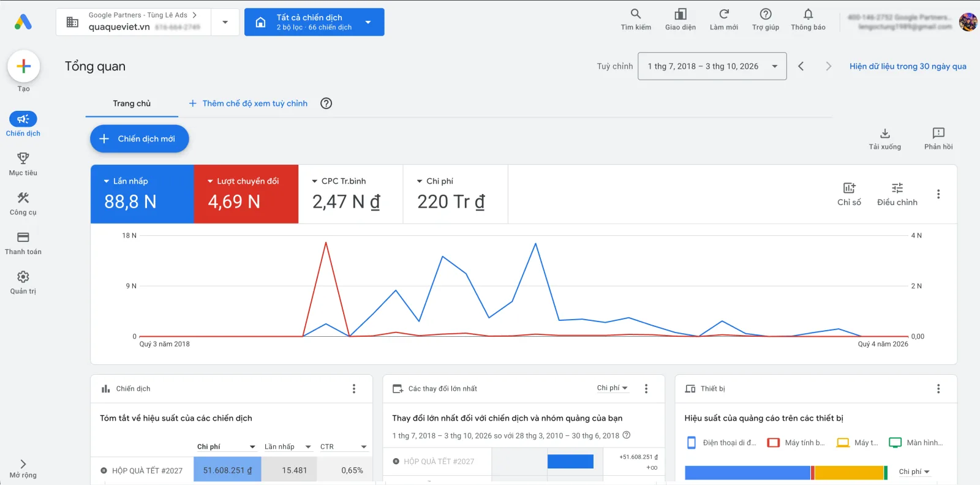980x485 pixels.
Task: Go to previous date range arrow
Action: [801, 66]
